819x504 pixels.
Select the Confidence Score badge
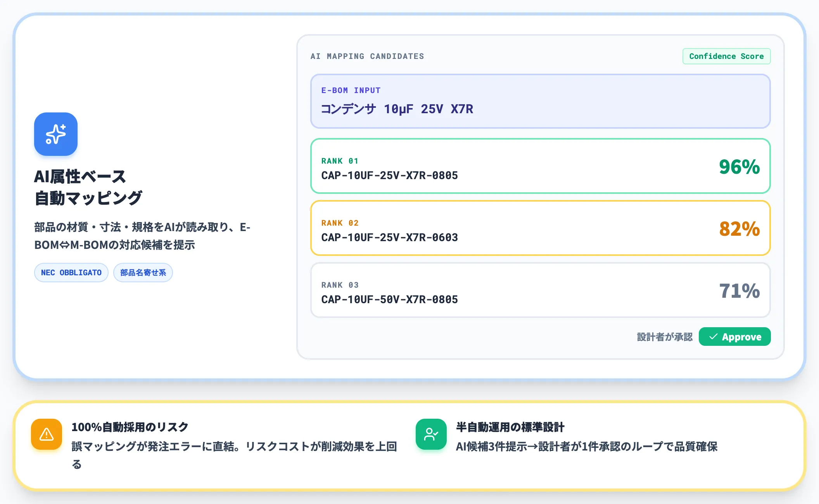[726, 56]
